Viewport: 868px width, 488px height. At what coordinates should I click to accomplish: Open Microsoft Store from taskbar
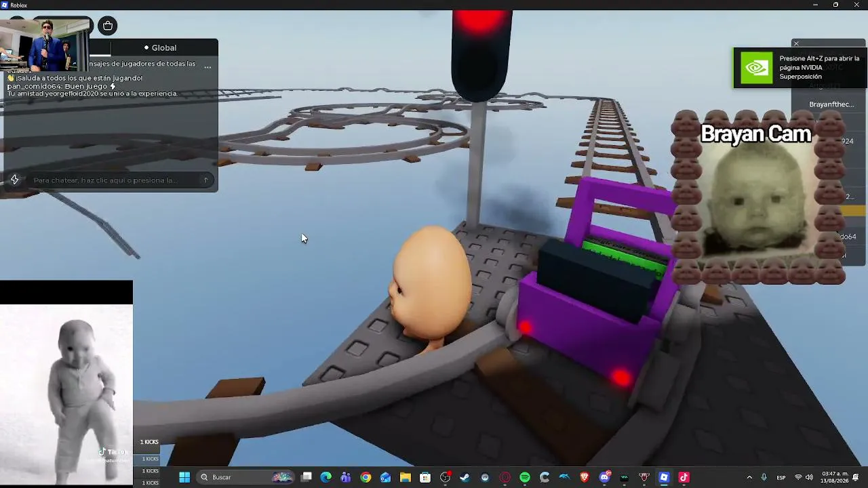point(425,477)
